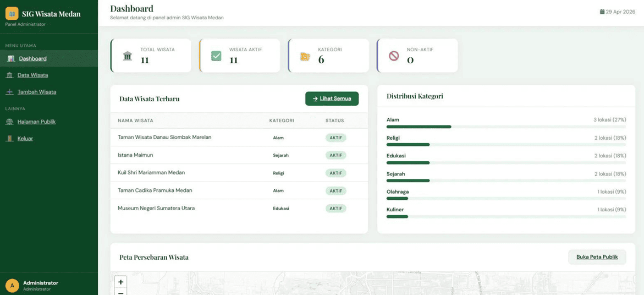
Task: Click the Data Wisata building icon
Action: coord(10,75)
